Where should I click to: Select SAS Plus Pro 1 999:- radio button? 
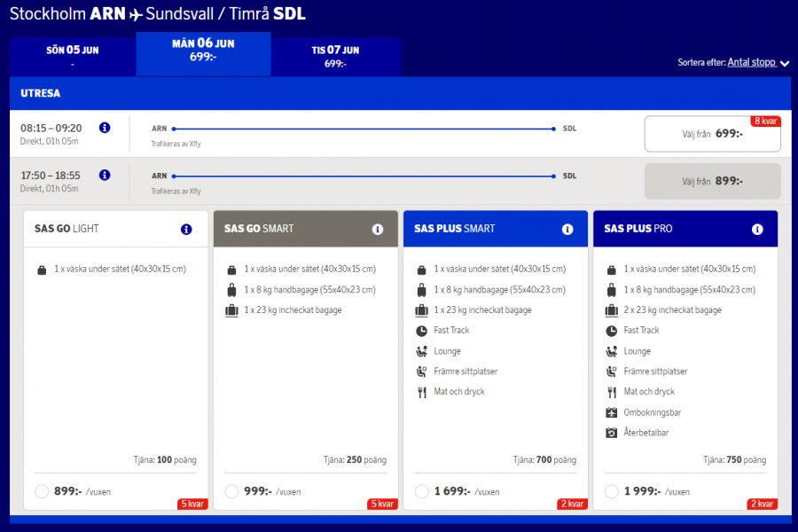(611, 491)
